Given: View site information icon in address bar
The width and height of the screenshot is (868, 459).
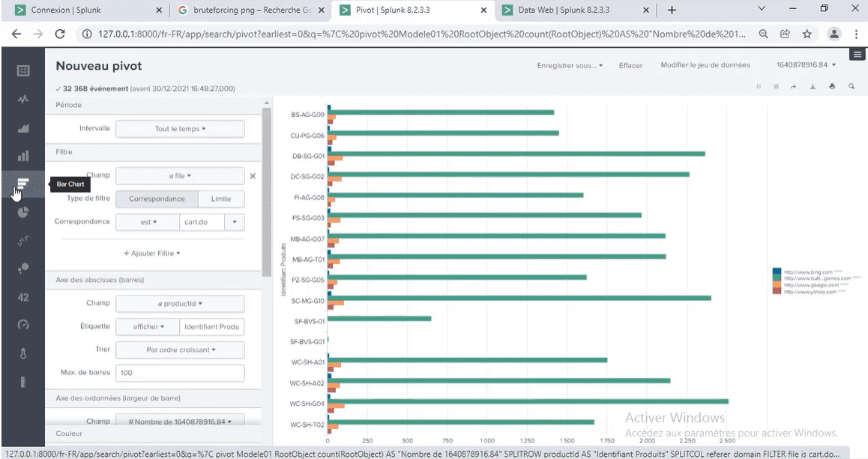Looking at the screenshot, I should click(x=87, y=34).
